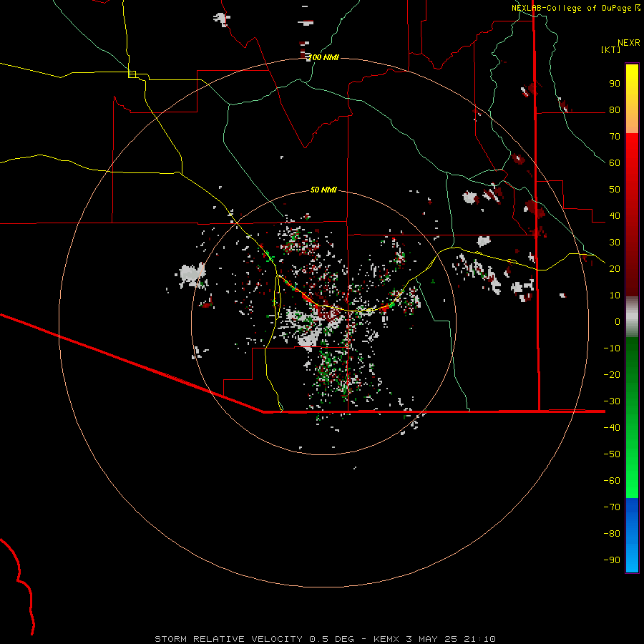Click the -50 value on the velocity scale

pyautogui.click(x=612, y=454)
